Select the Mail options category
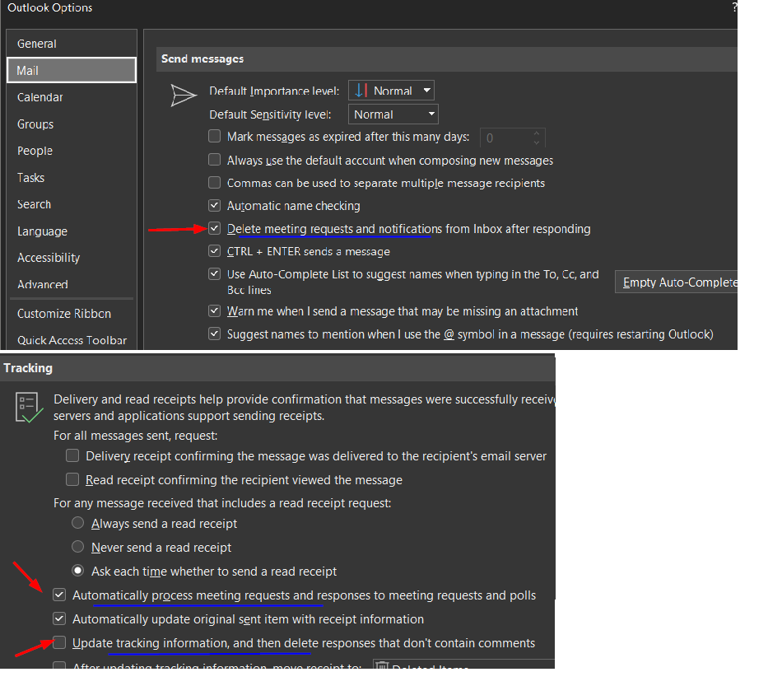Image resolution: width=782 pixels, height=700 pixels. click(x=72, y=70)
